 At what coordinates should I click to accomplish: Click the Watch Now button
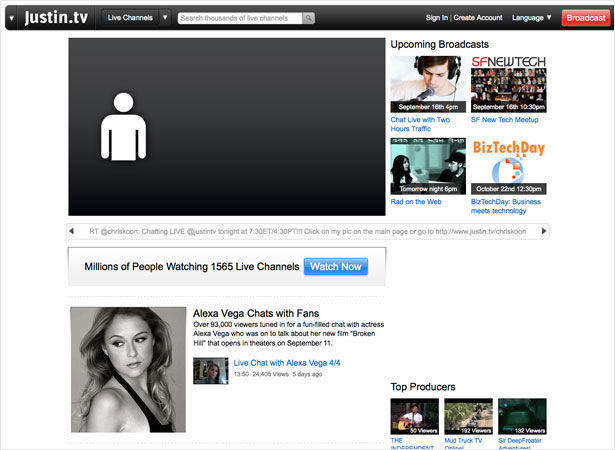336,266
